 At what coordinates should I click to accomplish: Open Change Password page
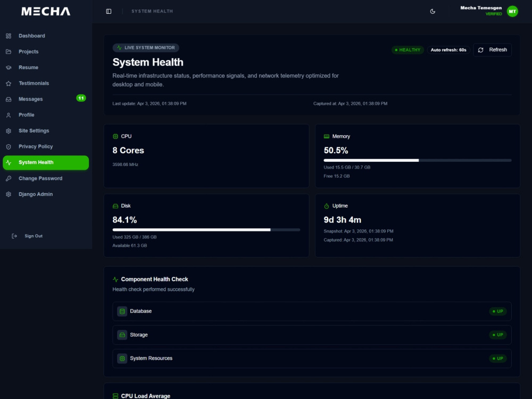(x=46, y=178)
